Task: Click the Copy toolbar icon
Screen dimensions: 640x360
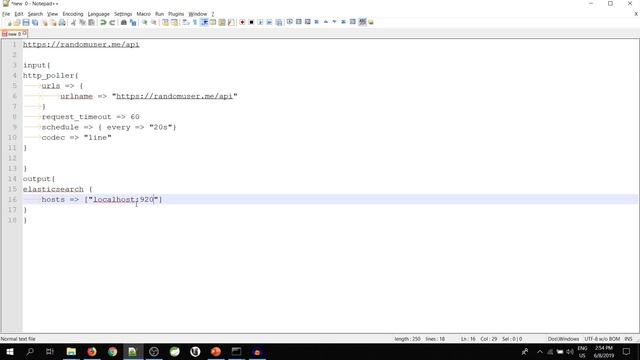Action: (x=82, y=22)
